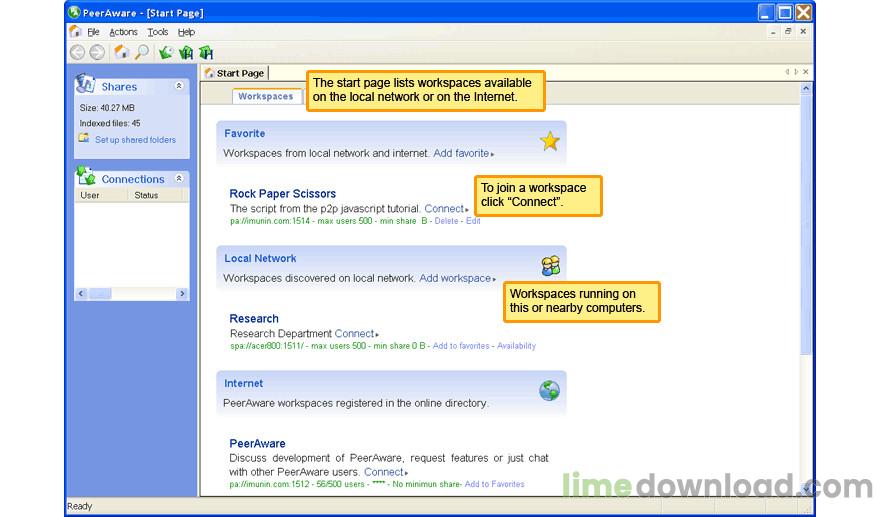This screenshot has width=880, height=517.
Task: Click Add workspace link
Action: [x=455, y=278]
